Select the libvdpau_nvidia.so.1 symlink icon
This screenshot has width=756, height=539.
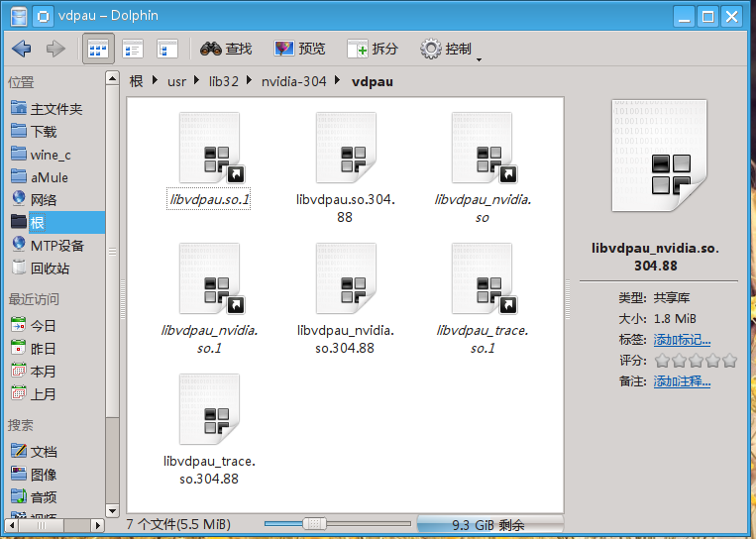[x=209, y=278]
